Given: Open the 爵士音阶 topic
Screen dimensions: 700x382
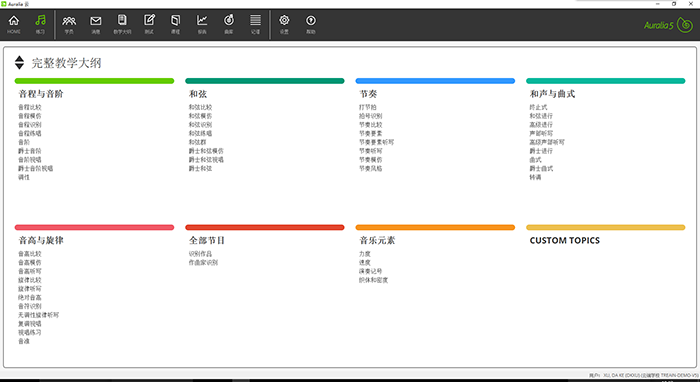Looking at the screenshot, I should 29,151.
